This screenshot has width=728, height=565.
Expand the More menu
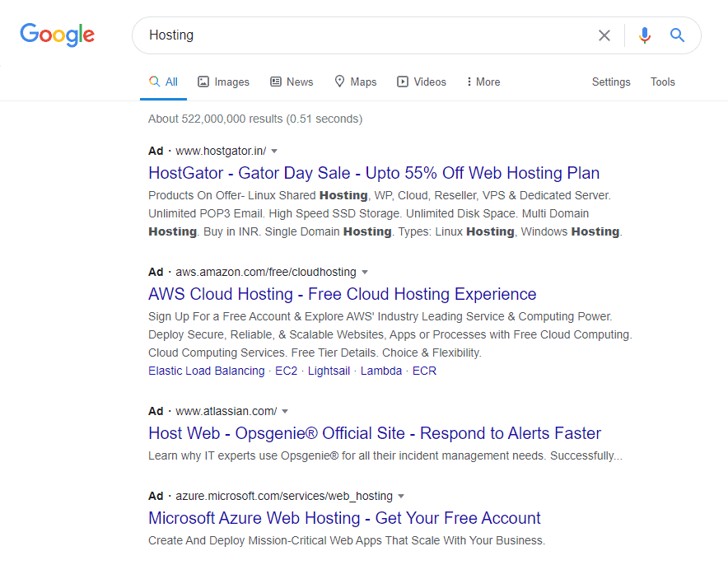(x=483, y=82)
